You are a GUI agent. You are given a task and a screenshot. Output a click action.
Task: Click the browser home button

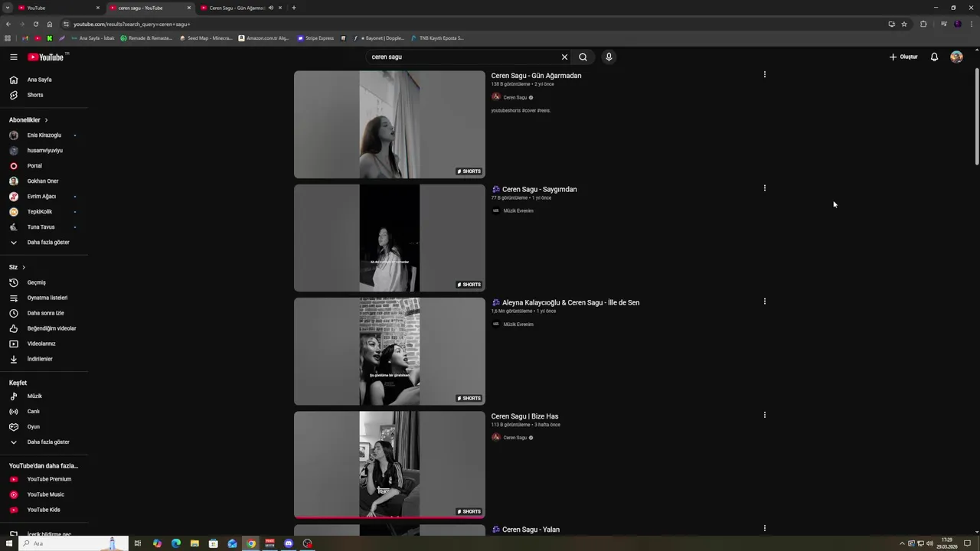click(50, 24)
